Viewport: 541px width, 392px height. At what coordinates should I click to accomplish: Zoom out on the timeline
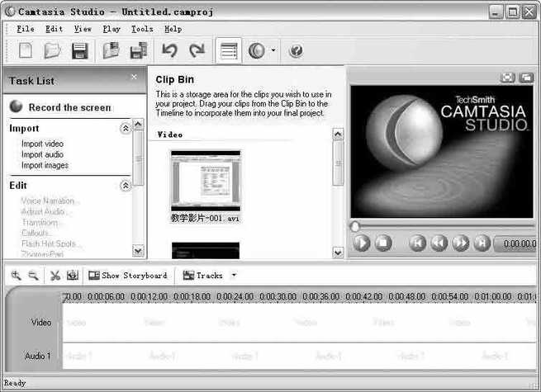point(33,276)
